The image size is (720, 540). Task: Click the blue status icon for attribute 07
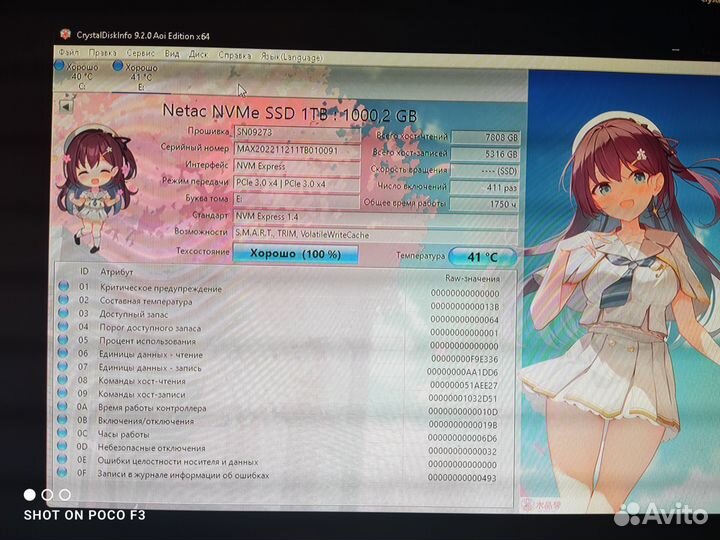[x=63, y=366]
